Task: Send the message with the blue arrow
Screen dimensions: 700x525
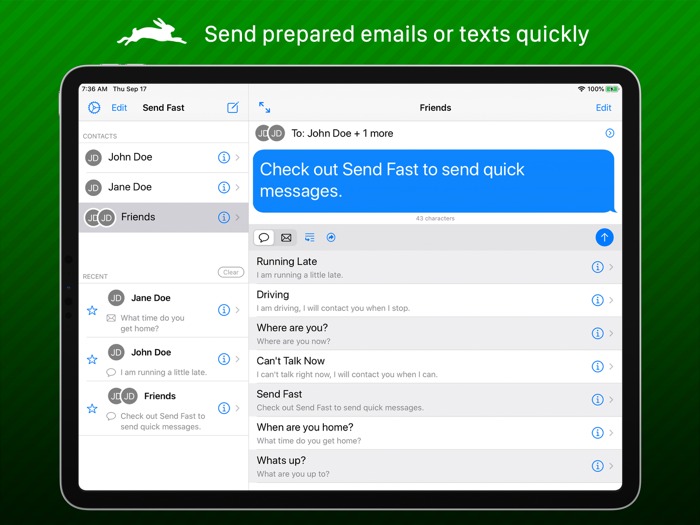Action: [x=604, y=238]
